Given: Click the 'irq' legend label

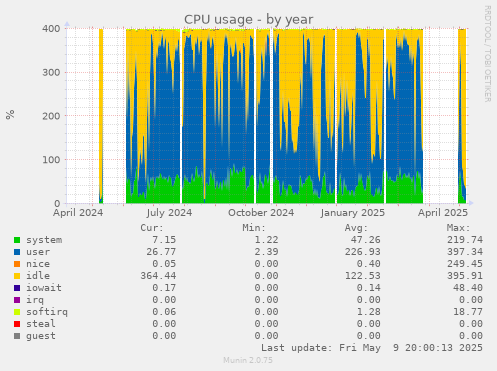Looking at the screenshot, I should pos(35,300).
